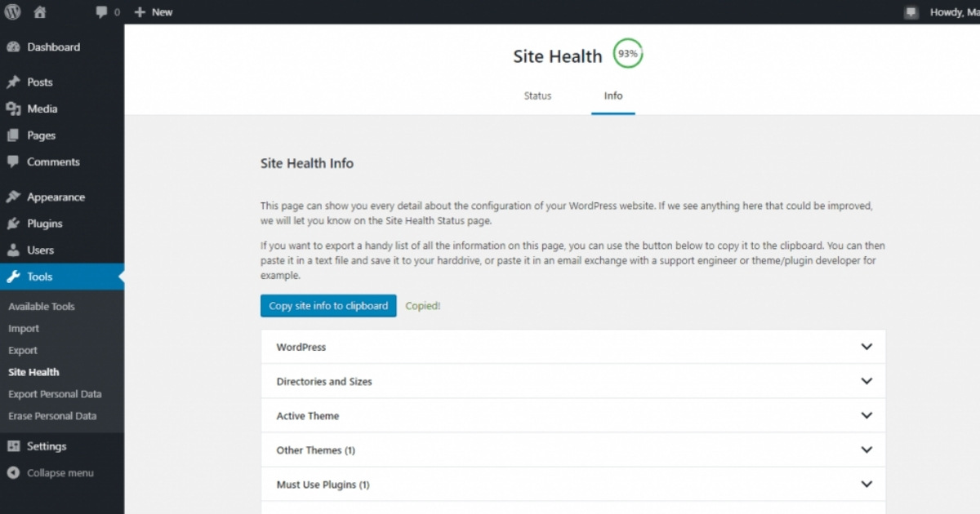
Task: Select the Posts pin icon in sidebar
Action: click(14, 82)
